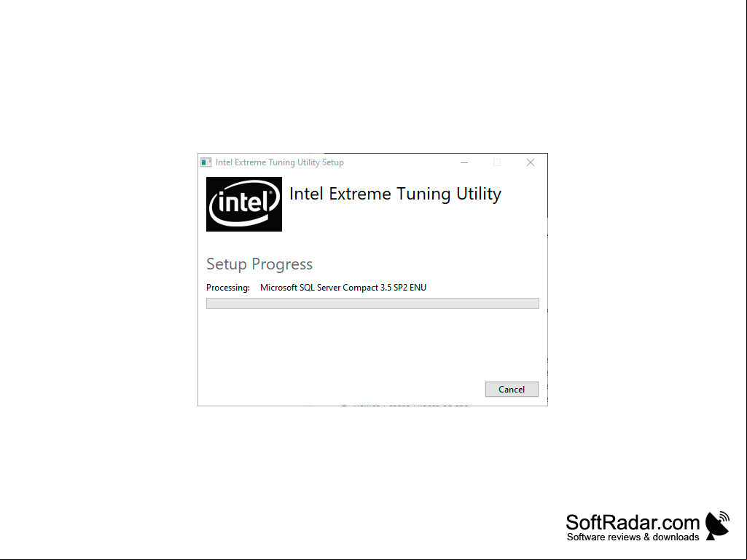Image resolution: width=747 pixels, height=560 pixels.
Task: Close the Intel Extreme Tuning Utility Setup
Action: pyautogui.click(x=531, y=162)
